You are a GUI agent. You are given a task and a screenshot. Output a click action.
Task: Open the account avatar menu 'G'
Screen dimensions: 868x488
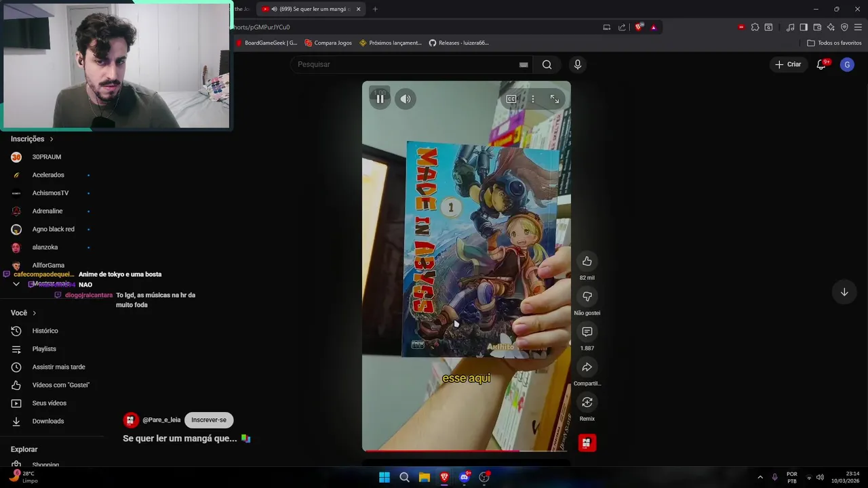pyautogui.click(x=847, y=64)
